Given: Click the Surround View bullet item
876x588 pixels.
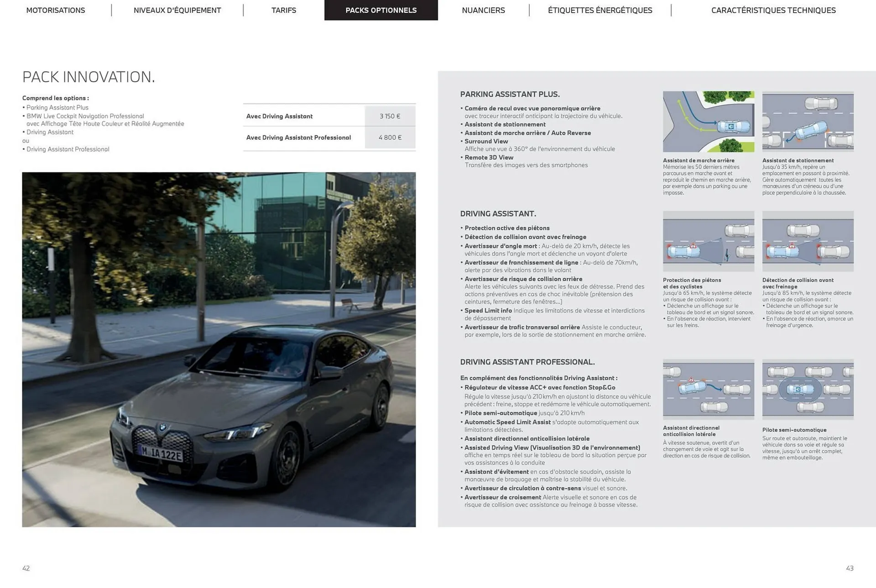Looking at the screenshot, I should click(486, 141).
